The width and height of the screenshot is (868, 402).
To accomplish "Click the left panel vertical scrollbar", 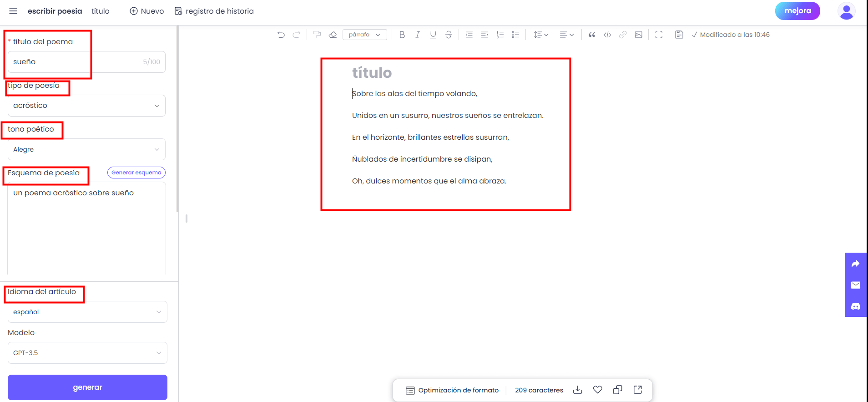I will (x=177, y=119).
